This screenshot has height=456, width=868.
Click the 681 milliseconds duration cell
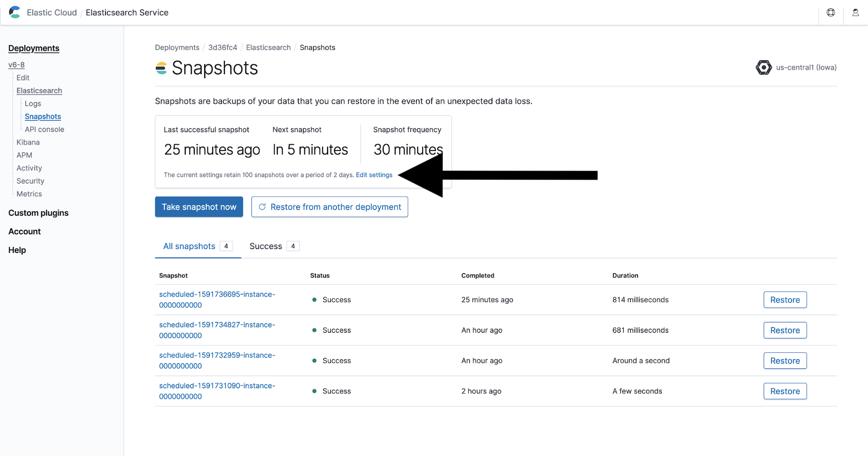pos(640,330)
